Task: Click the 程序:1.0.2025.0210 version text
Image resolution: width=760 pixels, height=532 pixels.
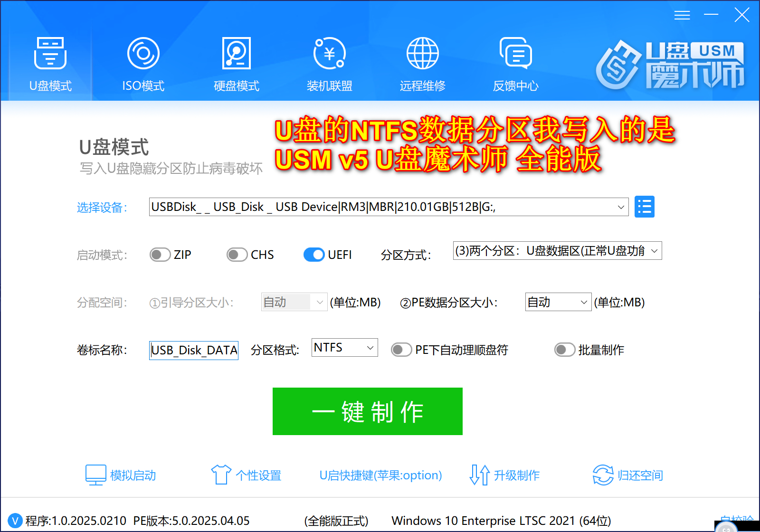Action: (x=76, y=521)
